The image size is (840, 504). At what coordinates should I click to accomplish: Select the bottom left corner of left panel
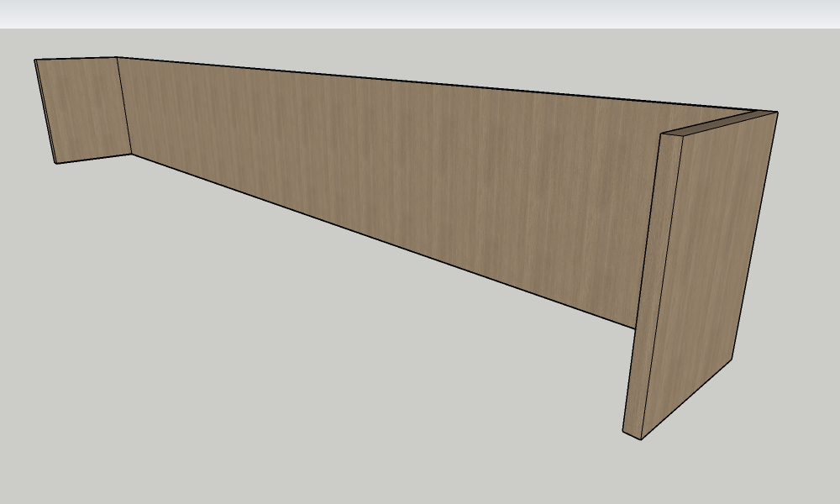56,163
